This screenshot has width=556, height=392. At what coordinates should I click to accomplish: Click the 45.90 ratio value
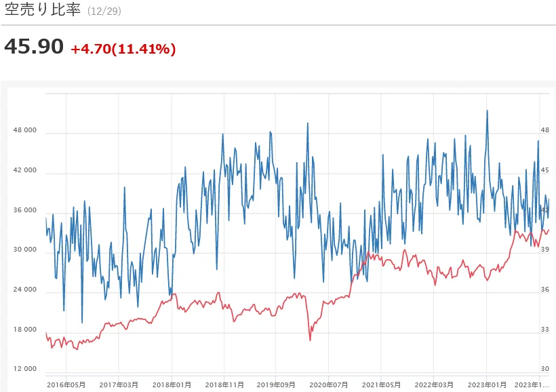point(34,47)
